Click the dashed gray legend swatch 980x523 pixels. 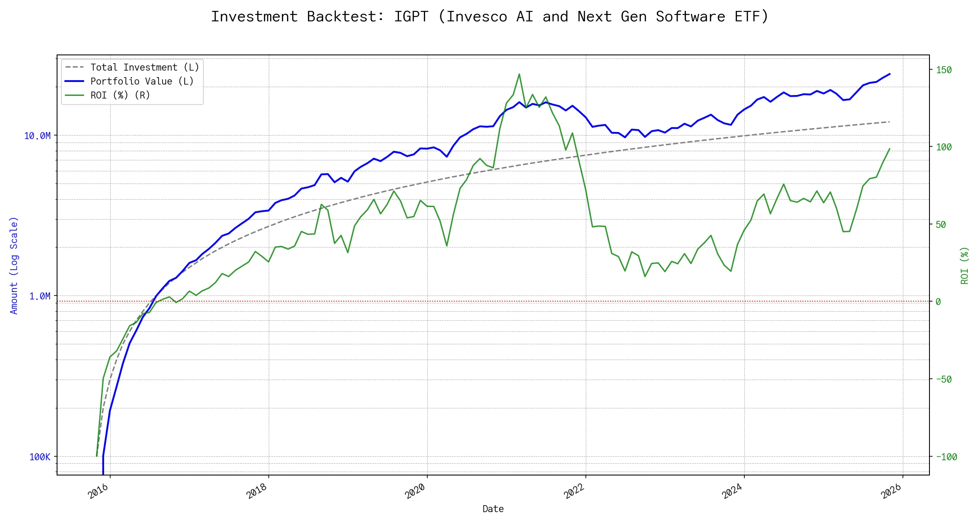pyautogui.click(x=74, y=68)
